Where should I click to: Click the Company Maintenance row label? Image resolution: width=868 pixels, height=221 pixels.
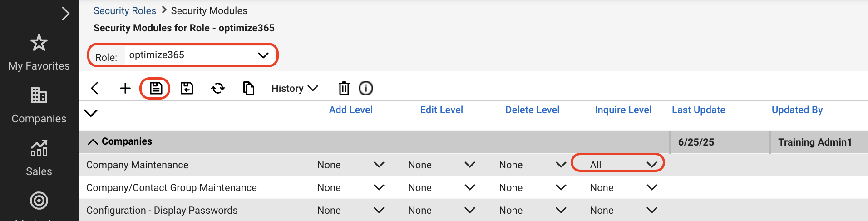click(x=137, y=165)
